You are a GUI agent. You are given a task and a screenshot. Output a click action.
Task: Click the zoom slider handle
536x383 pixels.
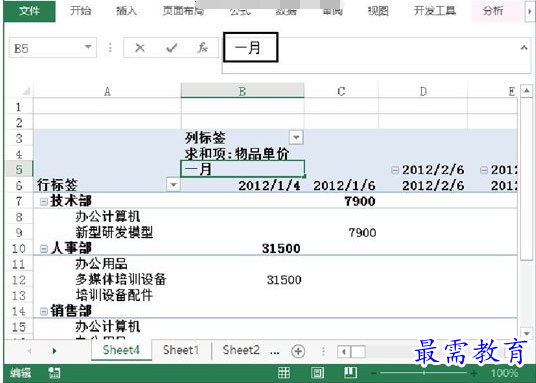pyautogui.click(x=424, y=373)
